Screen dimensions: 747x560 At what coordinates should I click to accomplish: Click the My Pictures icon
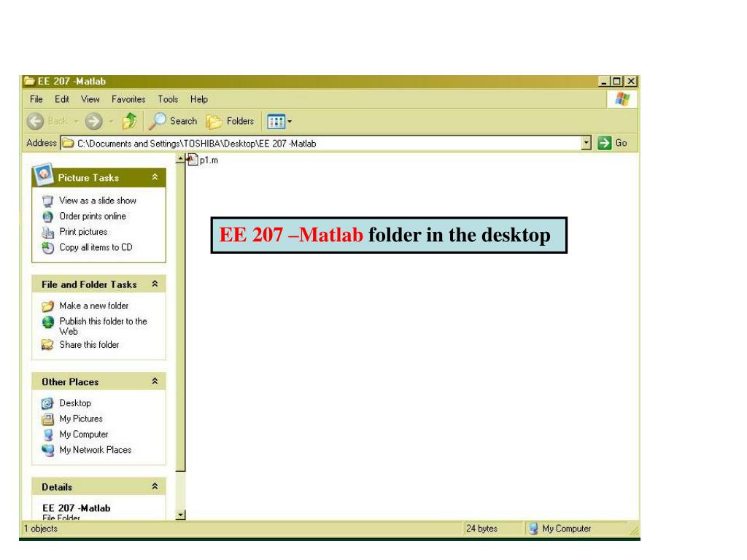click(x=47, y=419)
